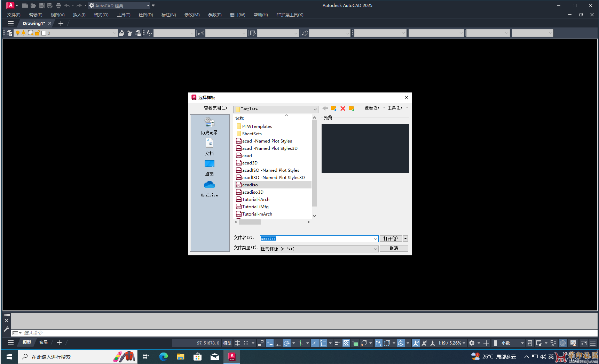Click the Layer States manager icon
This screenshot has height=364, width=599.
point(138,33)
